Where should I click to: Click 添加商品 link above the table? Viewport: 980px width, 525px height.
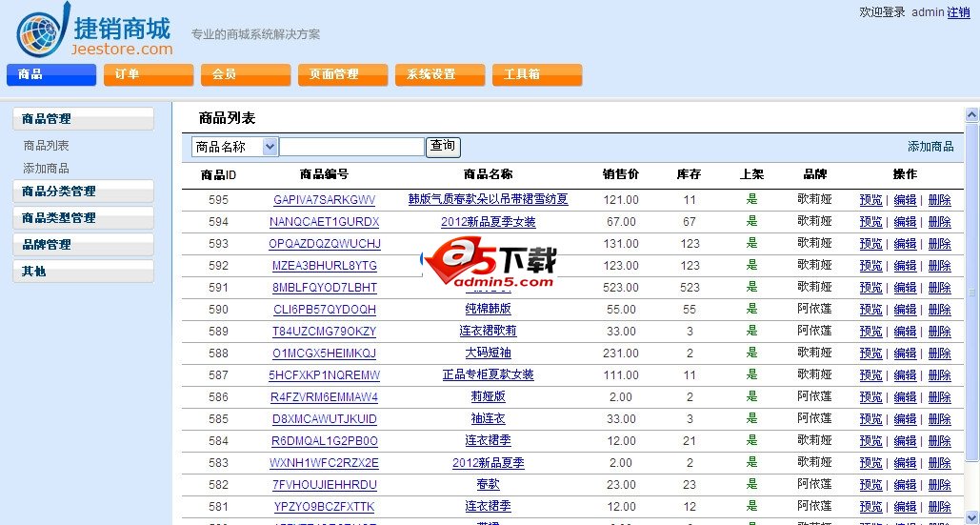[x=930, y=146]
